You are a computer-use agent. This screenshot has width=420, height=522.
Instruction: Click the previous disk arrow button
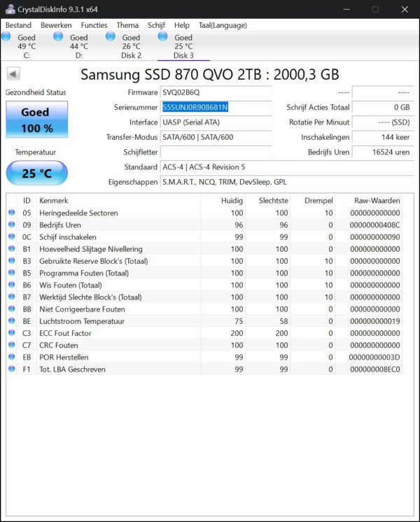tap(13, 74)
